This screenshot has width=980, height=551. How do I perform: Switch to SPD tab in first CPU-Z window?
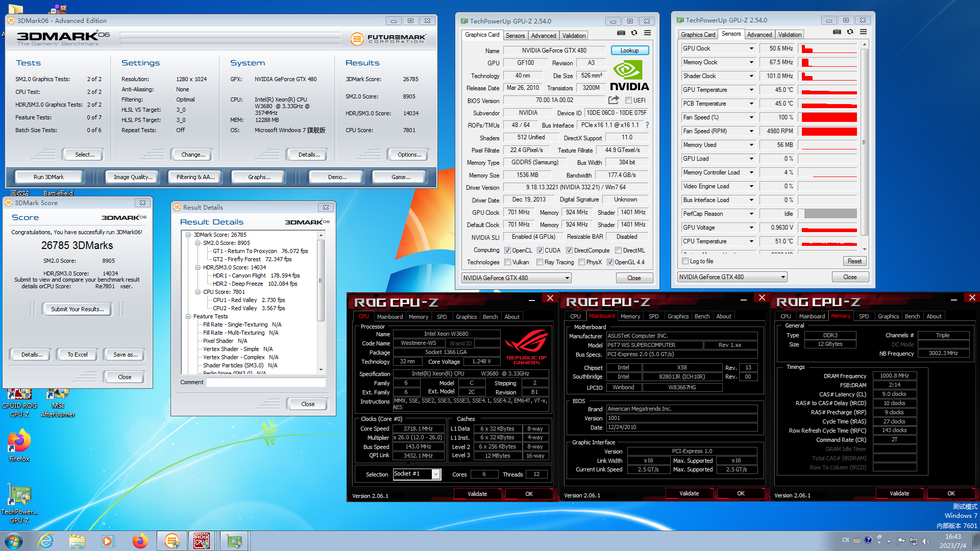442,317
